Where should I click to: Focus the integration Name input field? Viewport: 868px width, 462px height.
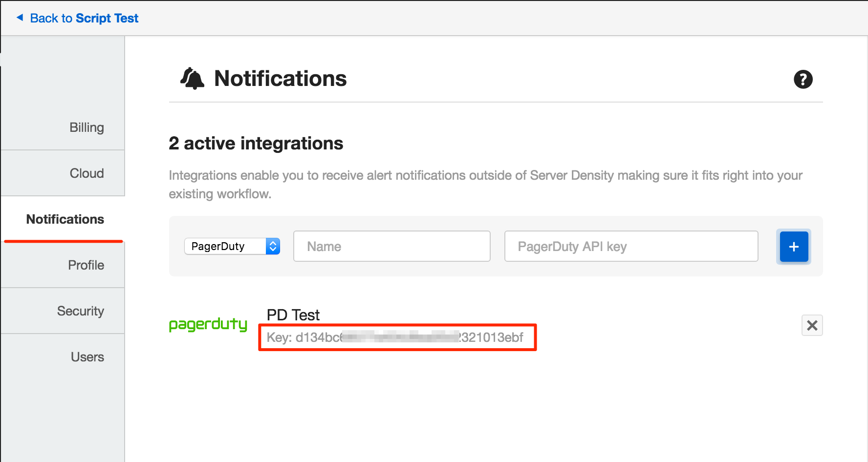click(391, 246)
